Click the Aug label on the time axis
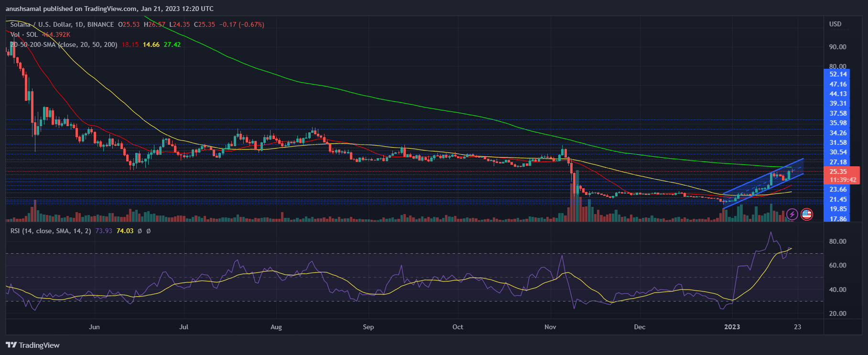The height and width of the screenshot is (355, 868). (276, 327)
